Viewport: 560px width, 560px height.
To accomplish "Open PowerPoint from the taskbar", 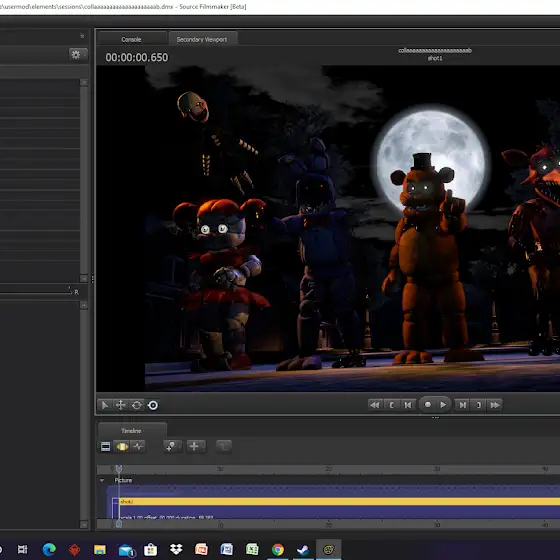I will [201, 549].
